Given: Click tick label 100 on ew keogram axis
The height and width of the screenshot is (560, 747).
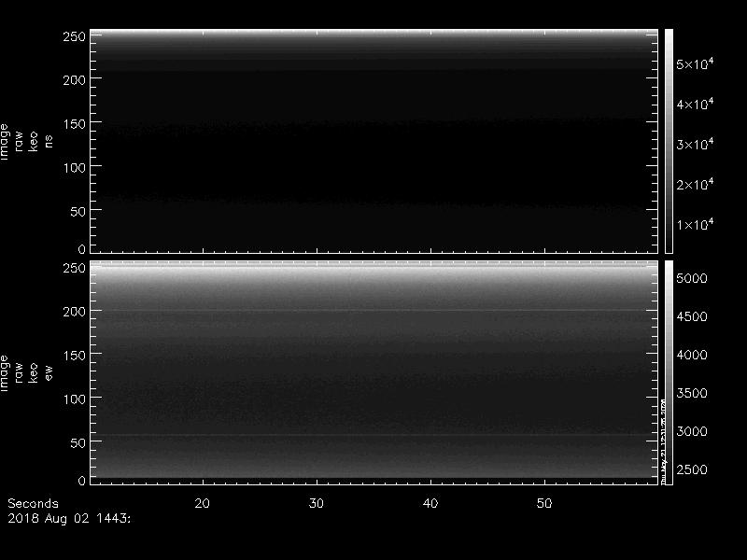Looking at the screenshot, I should tap(75, 399).
